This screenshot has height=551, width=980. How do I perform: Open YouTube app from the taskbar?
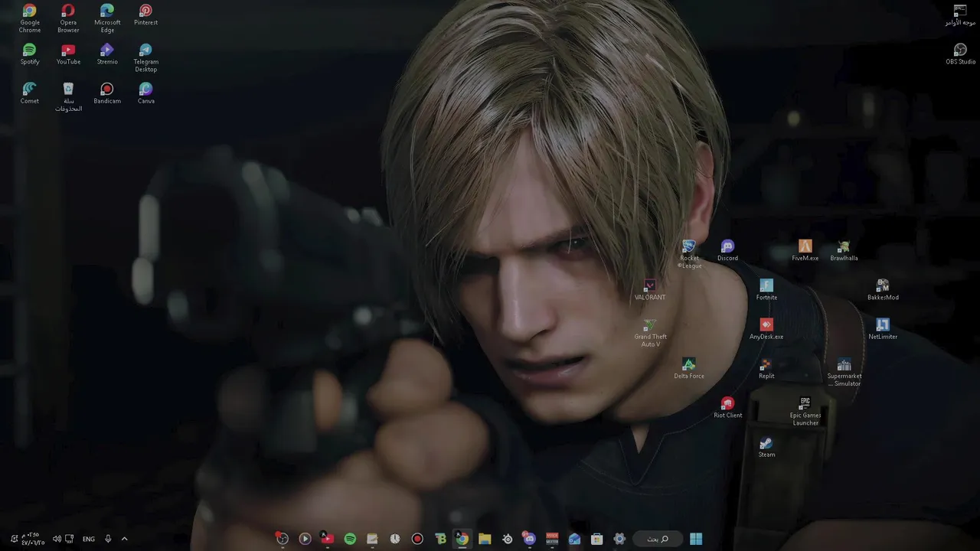coord(327,539)
